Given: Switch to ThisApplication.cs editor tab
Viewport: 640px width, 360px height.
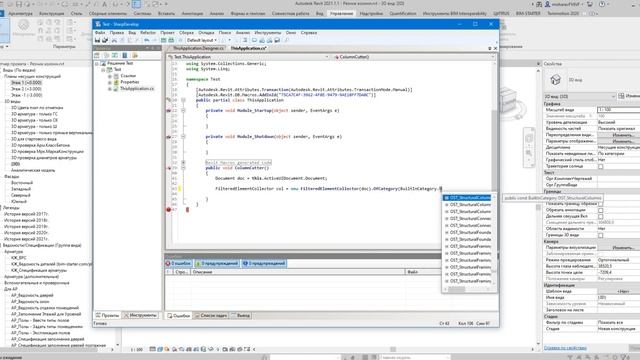Looking at the screenshot, I should (248, 48).
